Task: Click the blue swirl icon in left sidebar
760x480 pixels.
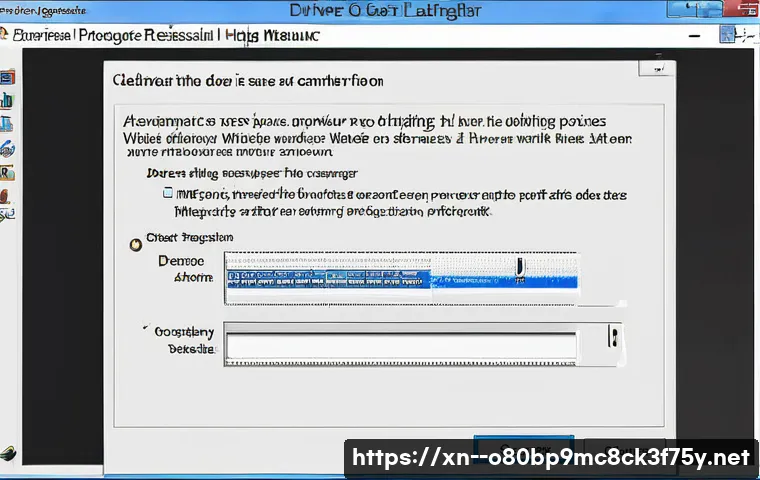Action: click(6, 148)
